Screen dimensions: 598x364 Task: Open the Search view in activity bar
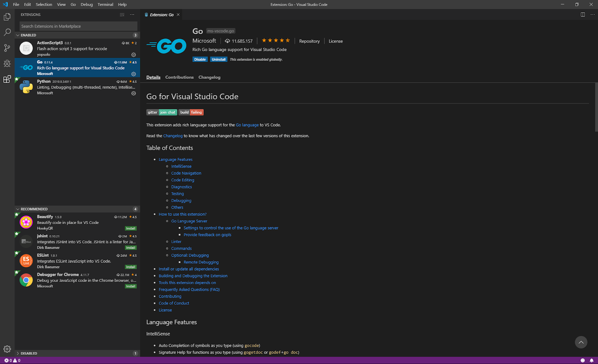[7, 32]
